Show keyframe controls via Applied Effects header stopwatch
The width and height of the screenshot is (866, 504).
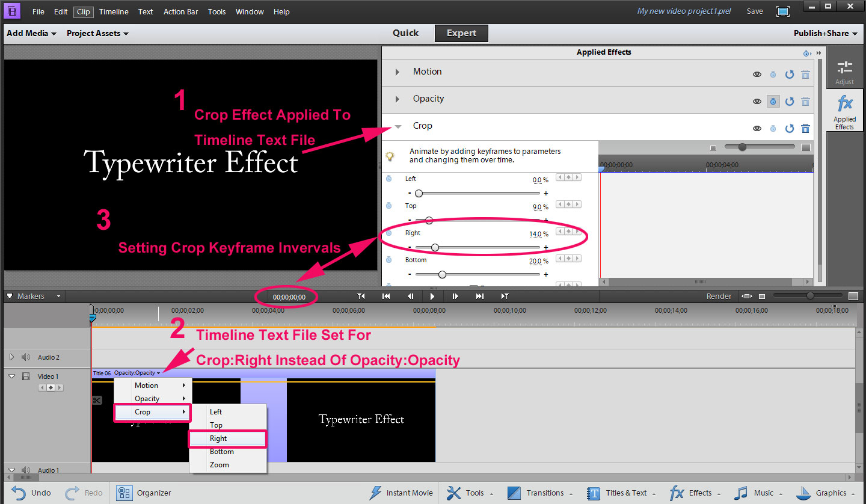click(x=806, y=53)
